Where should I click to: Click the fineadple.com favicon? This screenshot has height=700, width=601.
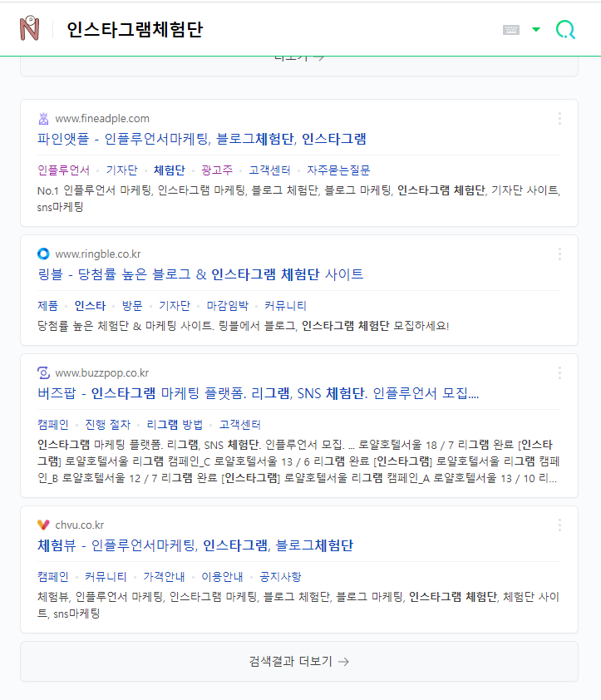43,118
